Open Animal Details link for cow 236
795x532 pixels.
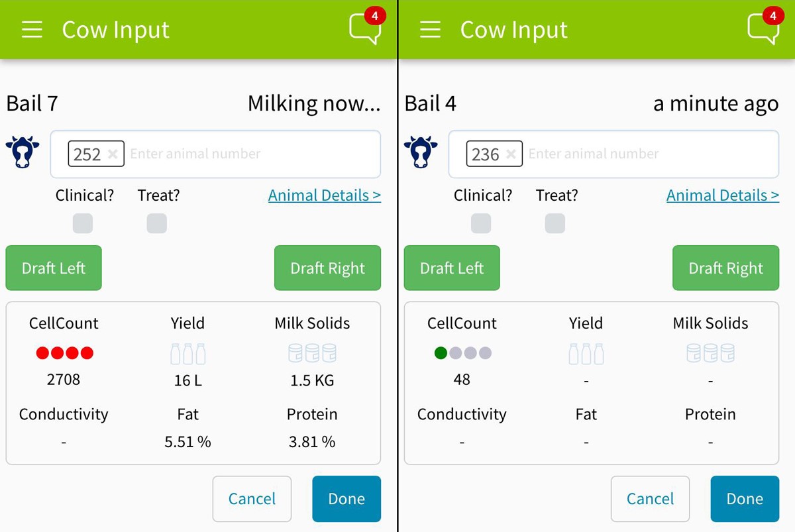(x=723, y=195)
